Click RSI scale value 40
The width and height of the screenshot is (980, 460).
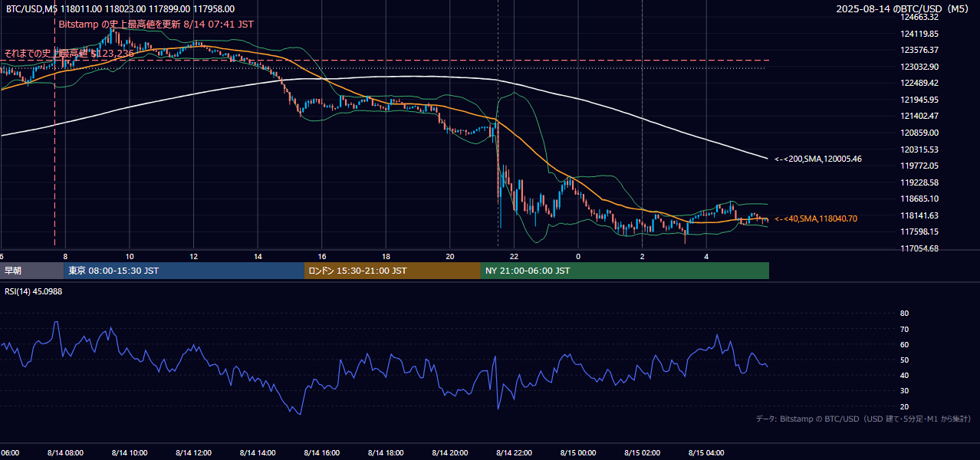click(905, 375)
